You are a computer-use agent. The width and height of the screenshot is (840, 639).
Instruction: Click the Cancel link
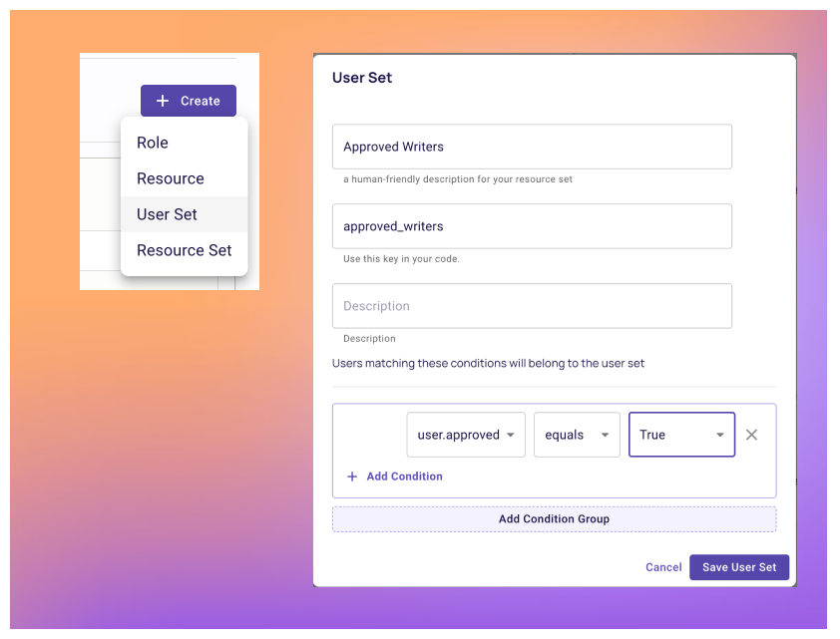(x=662, y=566)
